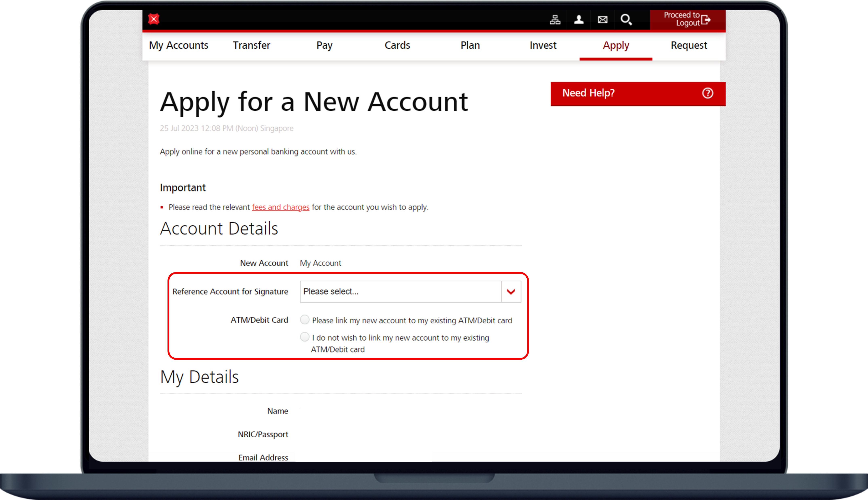
Task: Expand the Need Help? panel
Action: 638,93
